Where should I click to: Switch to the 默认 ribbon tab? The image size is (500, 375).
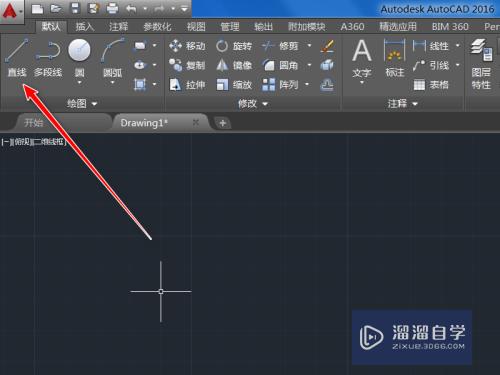tap(51, 27)
